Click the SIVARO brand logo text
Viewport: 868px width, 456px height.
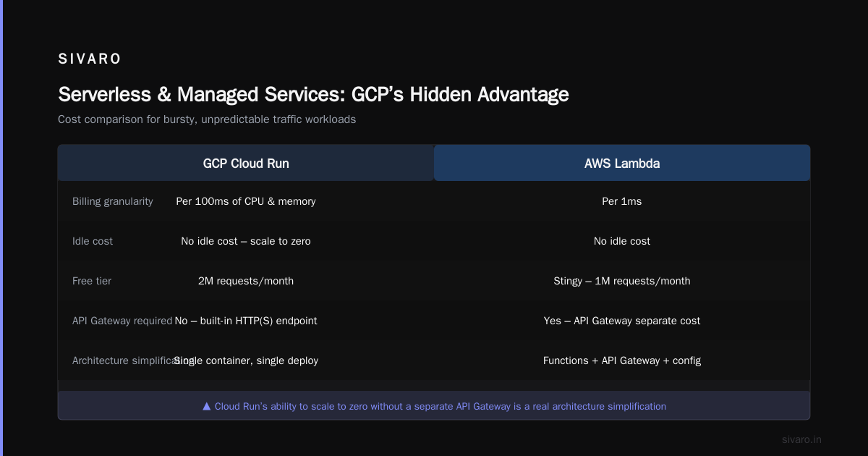(x=90, y=59)
